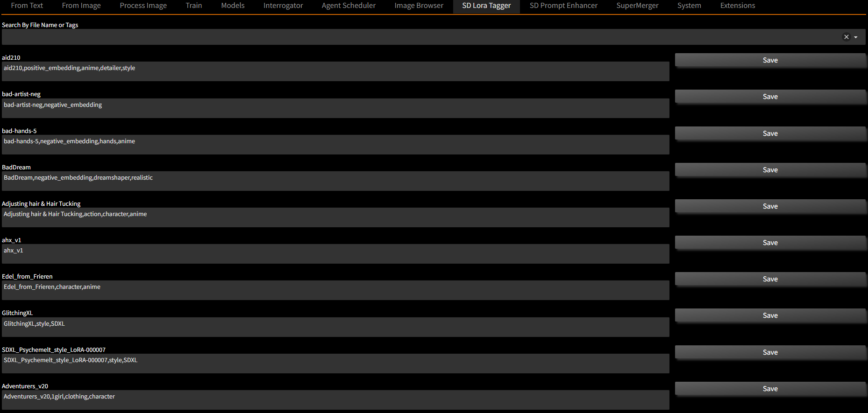Image resolution: width=868 pixels, height=413 pixels.
Task: Click the 'Search By File Name or Tags' label
Action: [x=40, y=25]
